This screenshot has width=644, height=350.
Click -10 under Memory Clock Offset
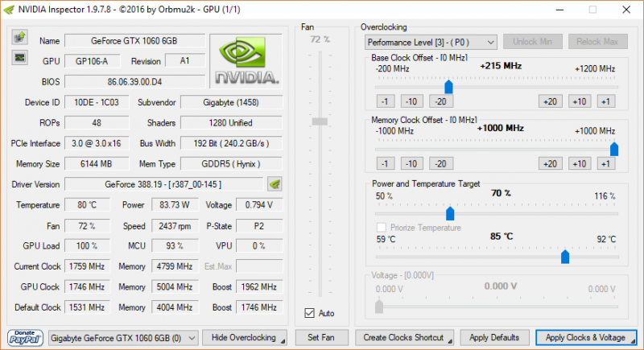411,163
